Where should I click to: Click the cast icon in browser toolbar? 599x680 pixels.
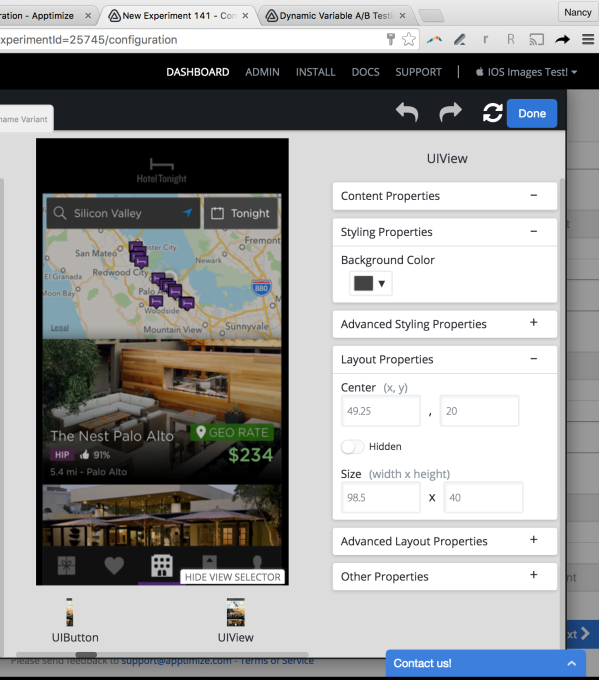click(537, 39)
